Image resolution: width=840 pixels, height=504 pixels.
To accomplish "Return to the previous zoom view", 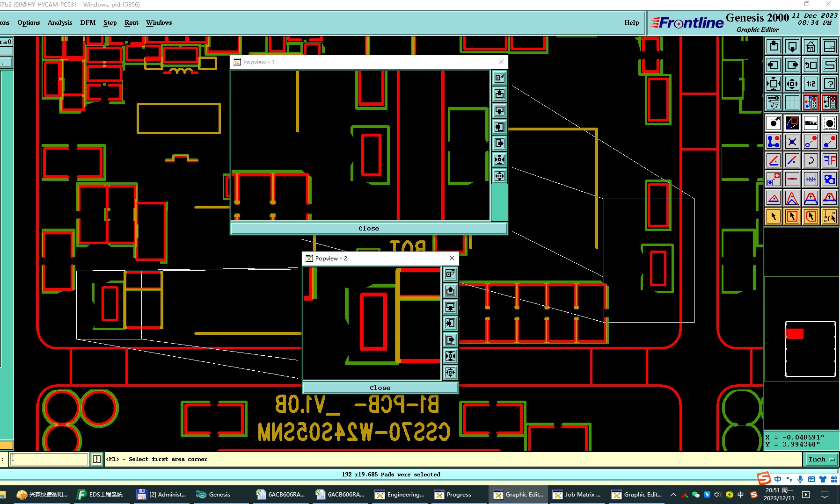I will pos(811,65).
